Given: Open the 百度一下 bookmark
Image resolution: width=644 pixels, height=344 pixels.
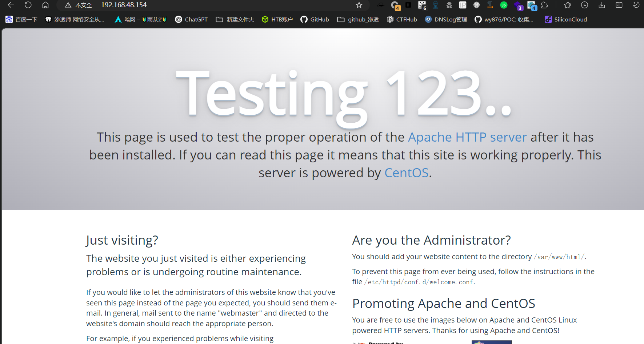Looking at the screenshot, I should pyautogui.click(x=21, y=19).
